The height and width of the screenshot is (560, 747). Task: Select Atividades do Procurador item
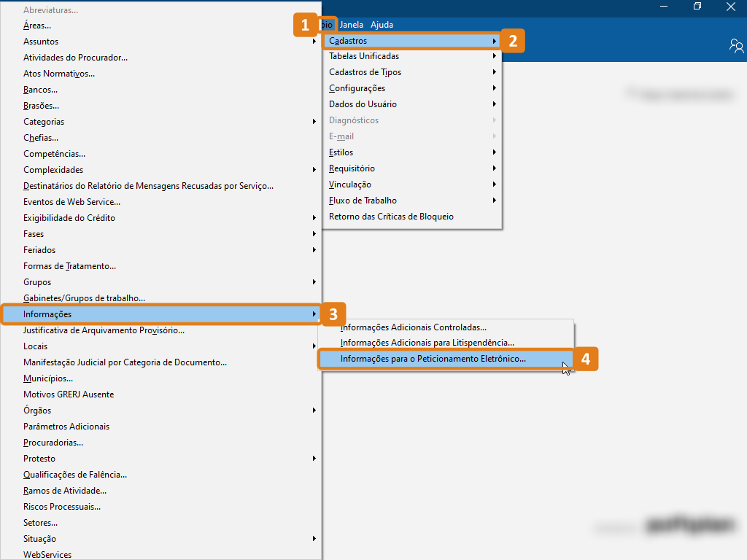[x=75, y=58]
